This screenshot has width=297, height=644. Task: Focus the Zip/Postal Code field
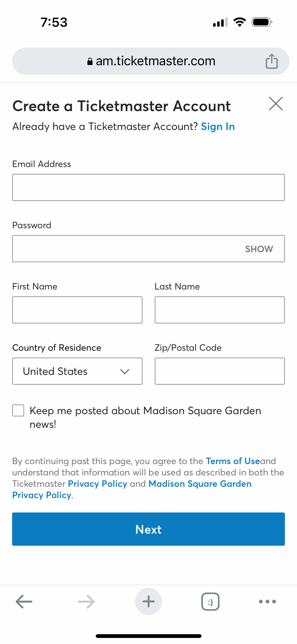220,371
